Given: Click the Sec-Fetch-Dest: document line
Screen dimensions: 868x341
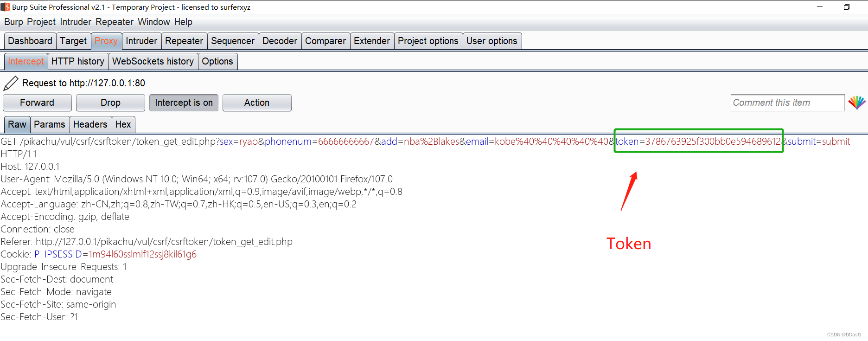Looking at the screenshot, I should pos(57,279).
